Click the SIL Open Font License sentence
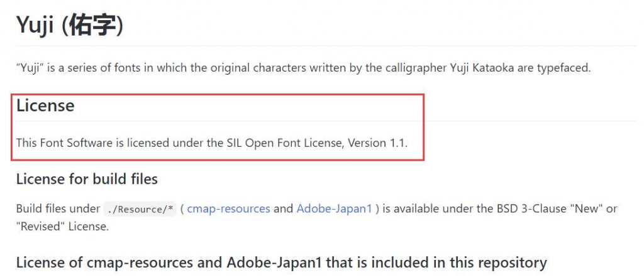This screenshot has width=644, height=280. [x=212, y=143]
